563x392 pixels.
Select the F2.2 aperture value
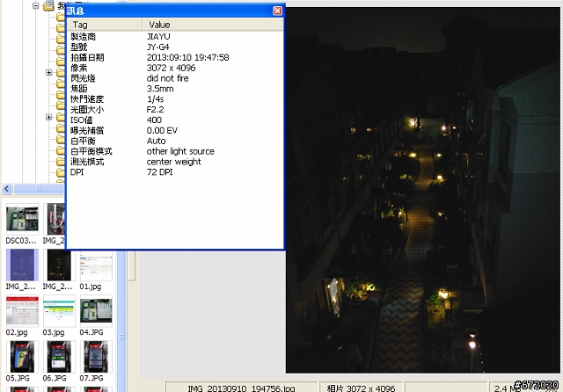(x=155, y=109)
